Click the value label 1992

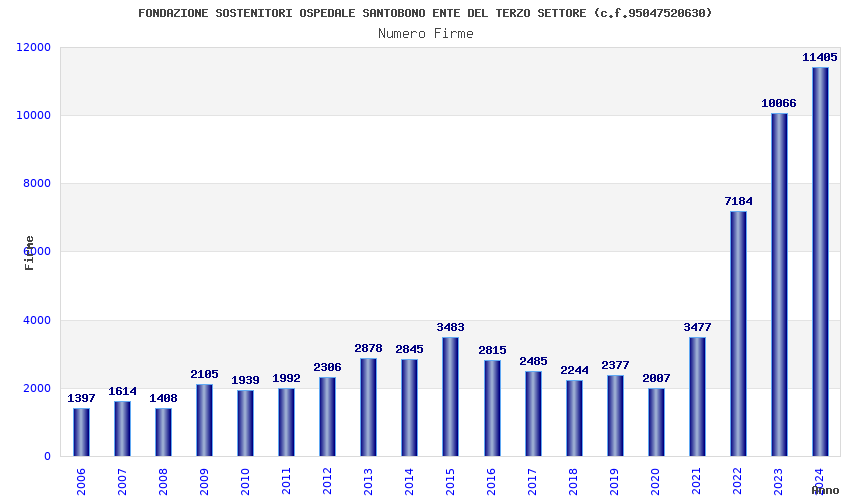pyautogui.click(x=286, y=378)
